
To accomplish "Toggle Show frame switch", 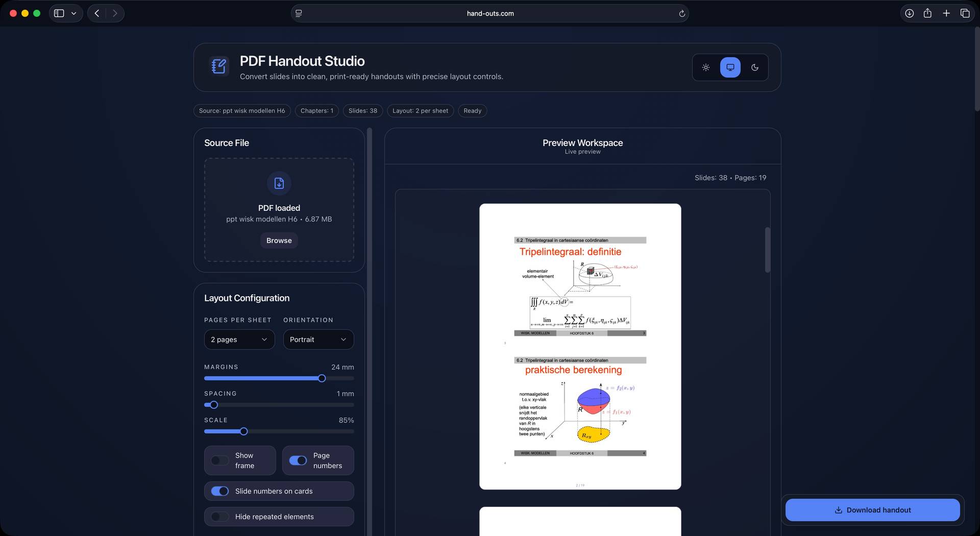I will click(x=220, y=460).
